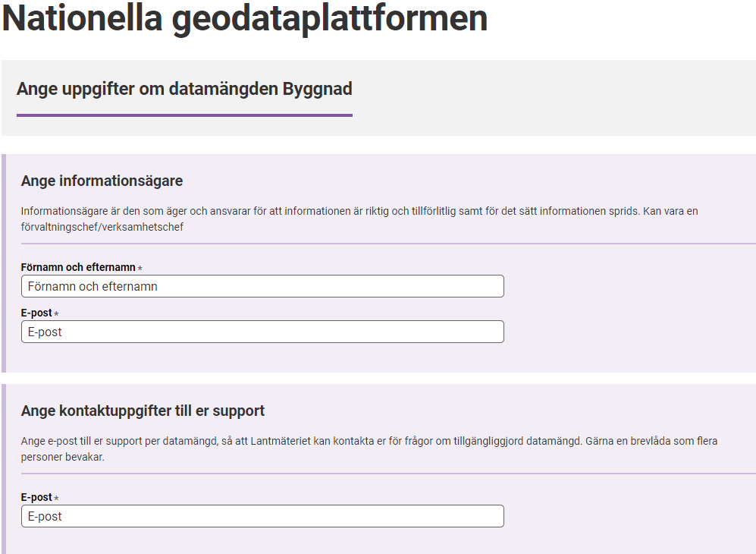The width and height of the screenshot is (756, 554).
Task: Click the purple left border of informationsägare section
Action: point(4,263)
